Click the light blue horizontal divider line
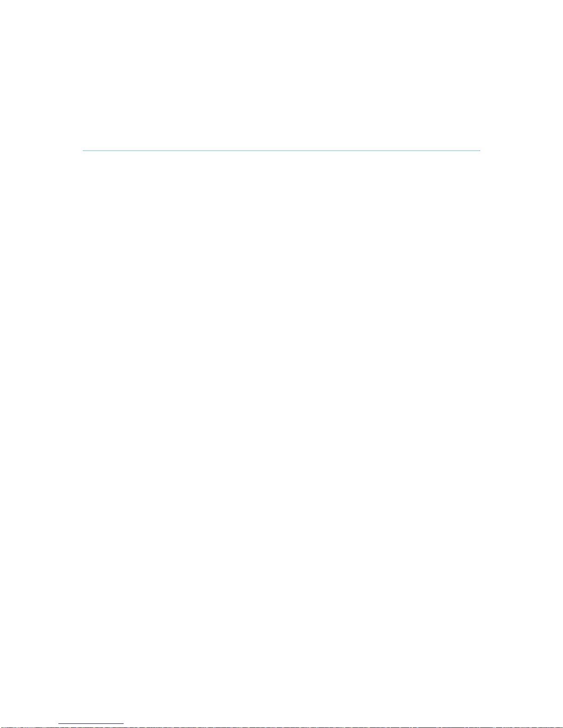 tap(281, 150)
